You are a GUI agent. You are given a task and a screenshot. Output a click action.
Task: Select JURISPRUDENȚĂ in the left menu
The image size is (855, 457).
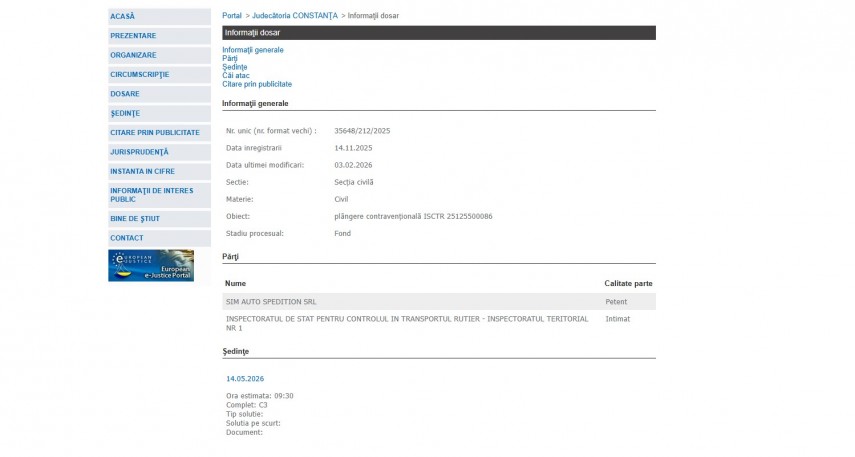pos(139,152)
